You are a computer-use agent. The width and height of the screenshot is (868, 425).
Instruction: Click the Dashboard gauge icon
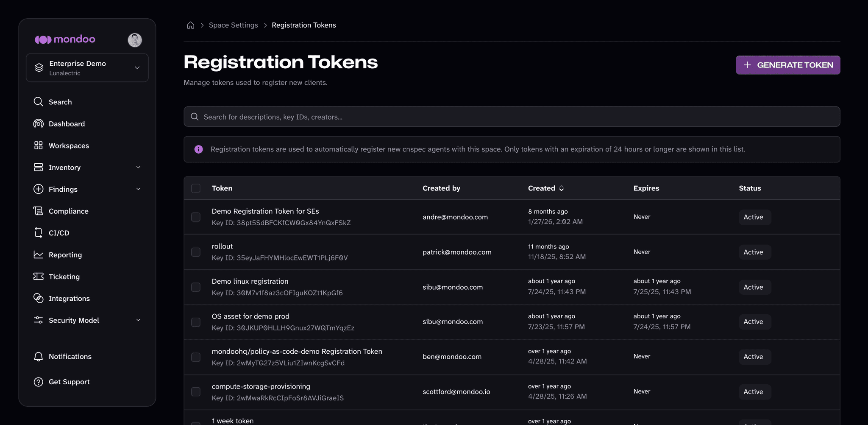click(x=38, y=123)
